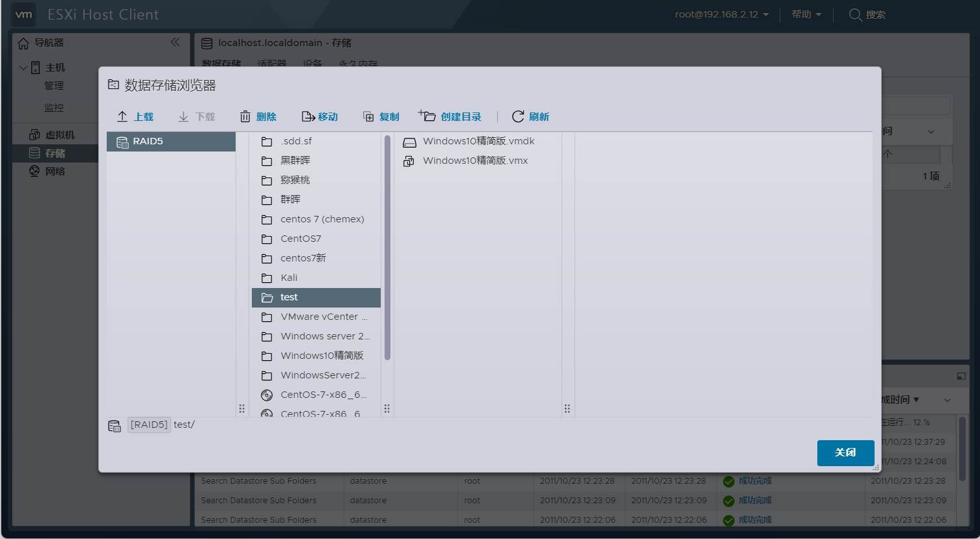Open Virtual Machines (虚拟机) in navigator
Viewport: 980px width, 539px height.
(59, 135)
